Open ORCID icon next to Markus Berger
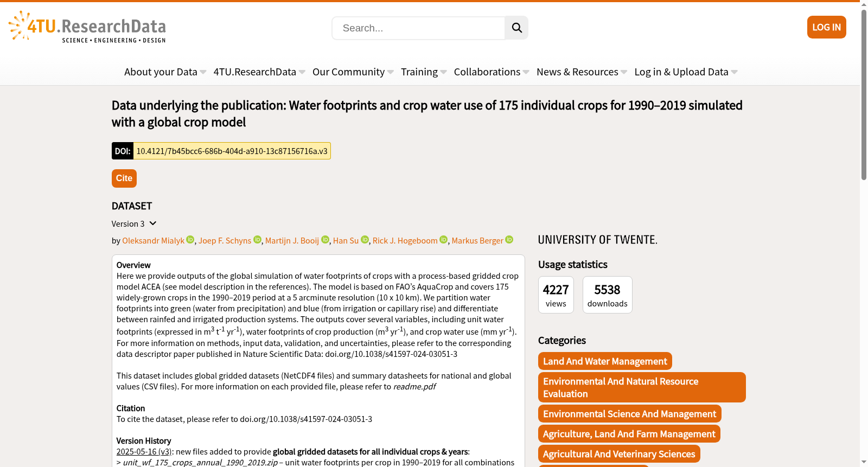The image size is (868, 467). point(509,240)
